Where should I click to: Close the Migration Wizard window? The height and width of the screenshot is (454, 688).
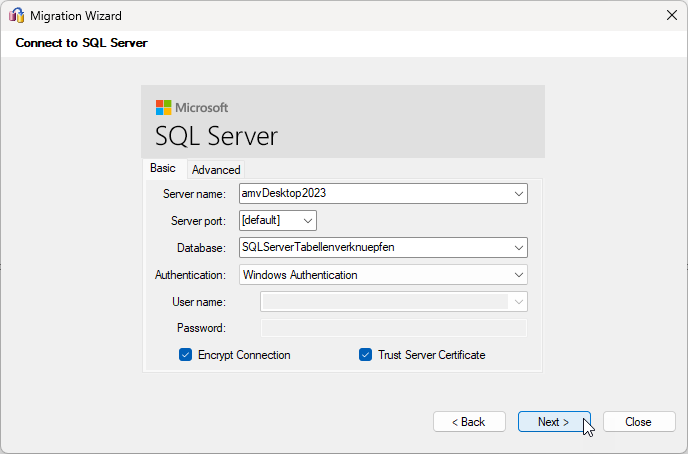(x=671, y=15)
